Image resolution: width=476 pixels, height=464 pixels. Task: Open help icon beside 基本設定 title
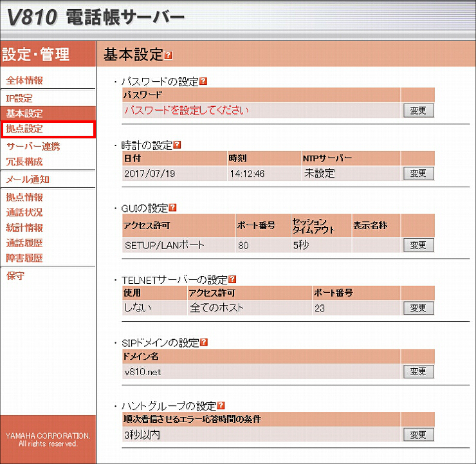coord(168,55)
